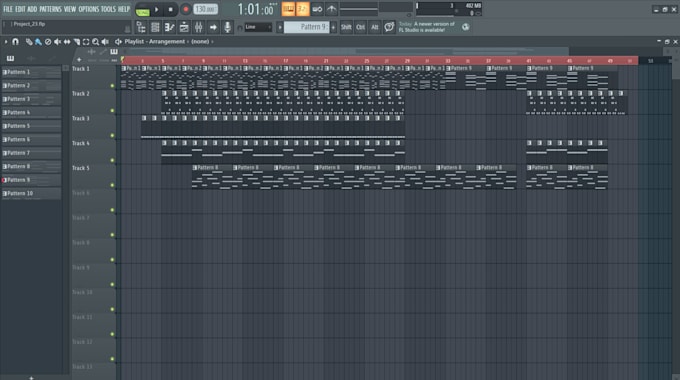Select the Draw pencil tool
The height and width of the screenshot is (380, 680).
pyautogui.click(x=29, y=42)
